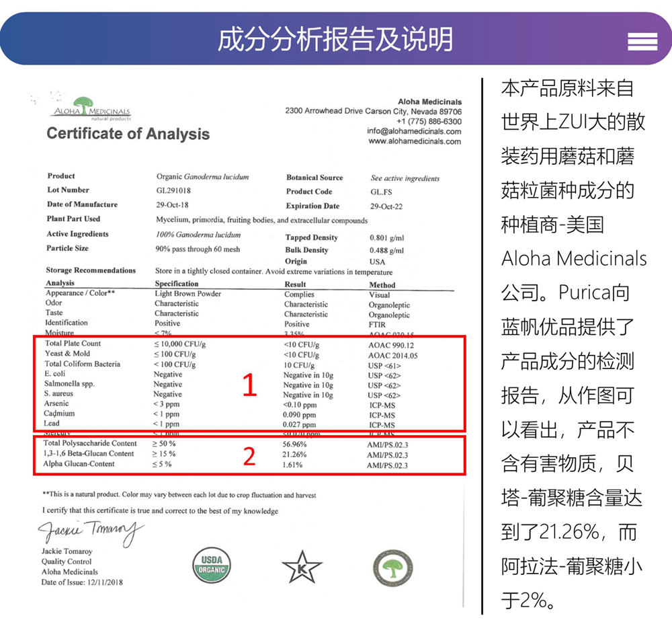Select Date of Issue: 12/11/2018
Image resolution: width=672 pixels, height=622 pixels.
click(x=82, y=582)
